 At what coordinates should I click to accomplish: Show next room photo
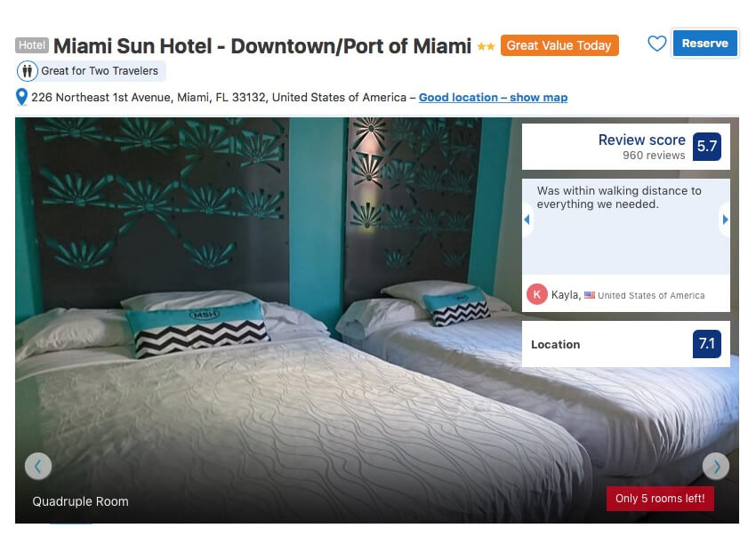point(716,466)
